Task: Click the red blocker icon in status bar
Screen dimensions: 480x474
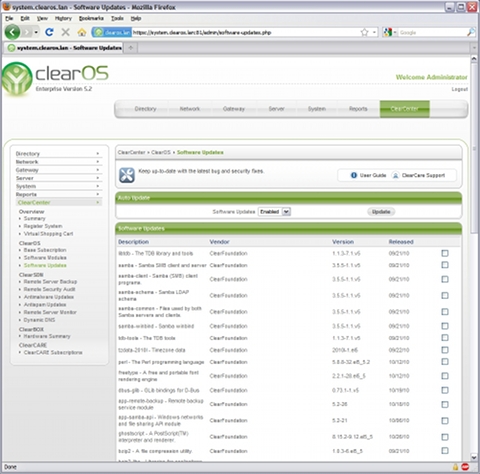Action: click(465, 467)
